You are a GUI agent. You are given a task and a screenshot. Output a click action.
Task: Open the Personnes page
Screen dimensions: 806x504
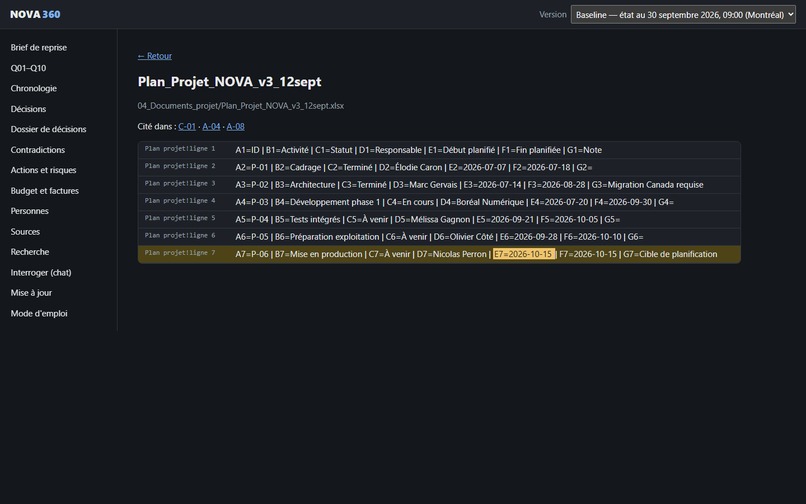[29, 211]
